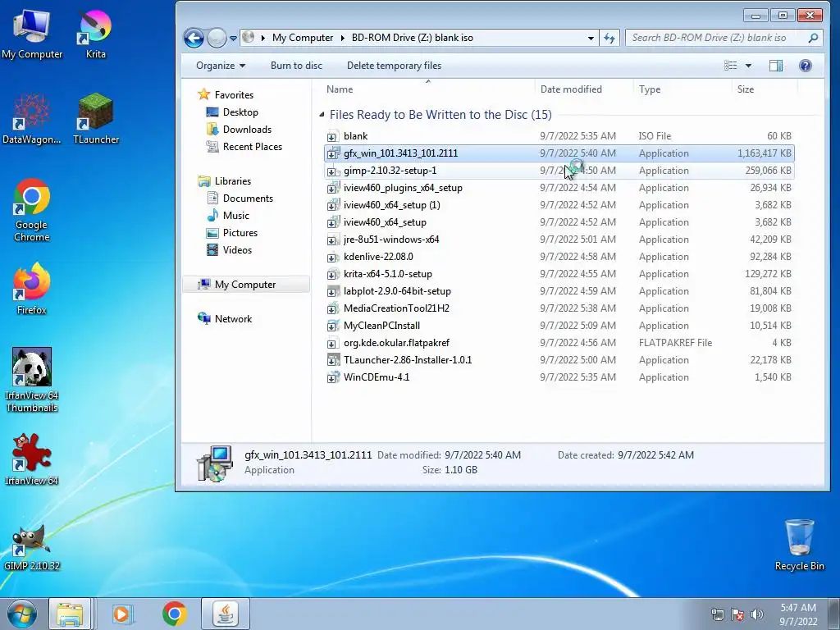Open the Recycle Bin
Screen dimensions: 840x630
pos(799,545)
